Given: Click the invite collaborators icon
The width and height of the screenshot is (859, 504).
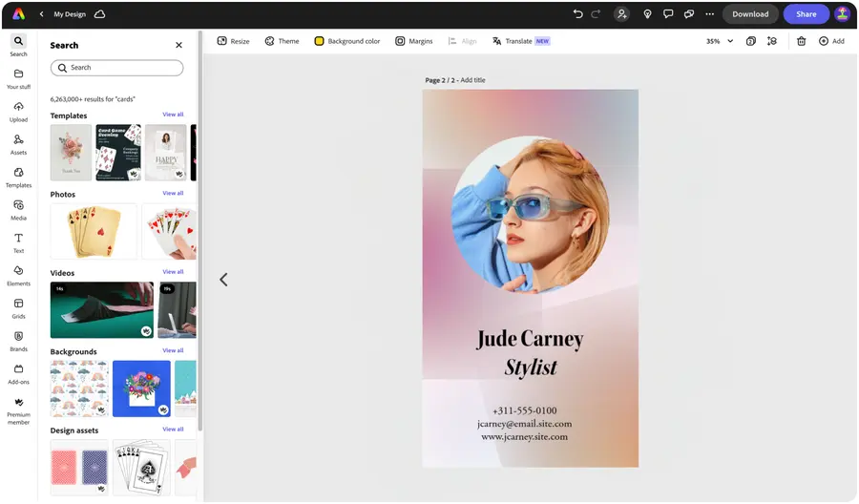Looking at the screenshot, I should (622, 14).
